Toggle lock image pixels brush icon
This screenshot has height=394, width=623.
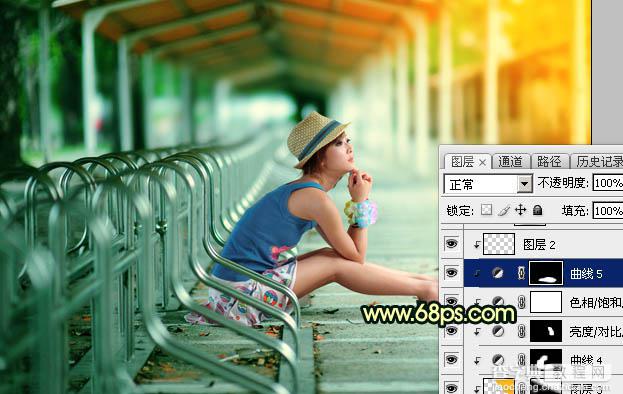pyautogui.click(x=504, y=210)
